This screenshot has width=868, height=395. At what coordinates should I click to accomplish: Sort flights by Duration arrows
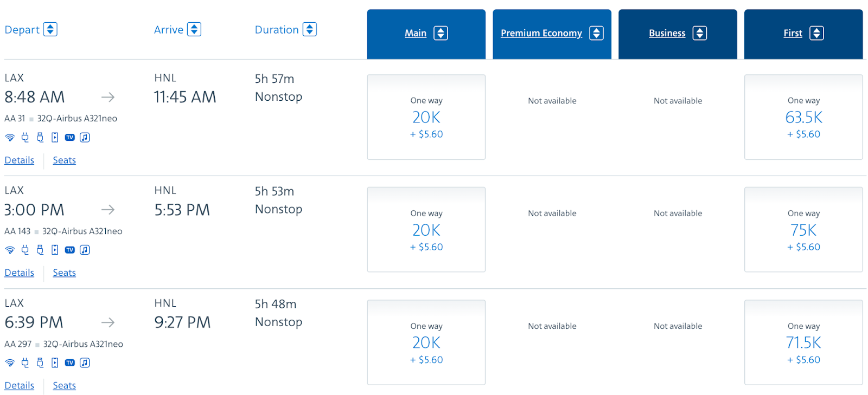[x=310, y=29]
